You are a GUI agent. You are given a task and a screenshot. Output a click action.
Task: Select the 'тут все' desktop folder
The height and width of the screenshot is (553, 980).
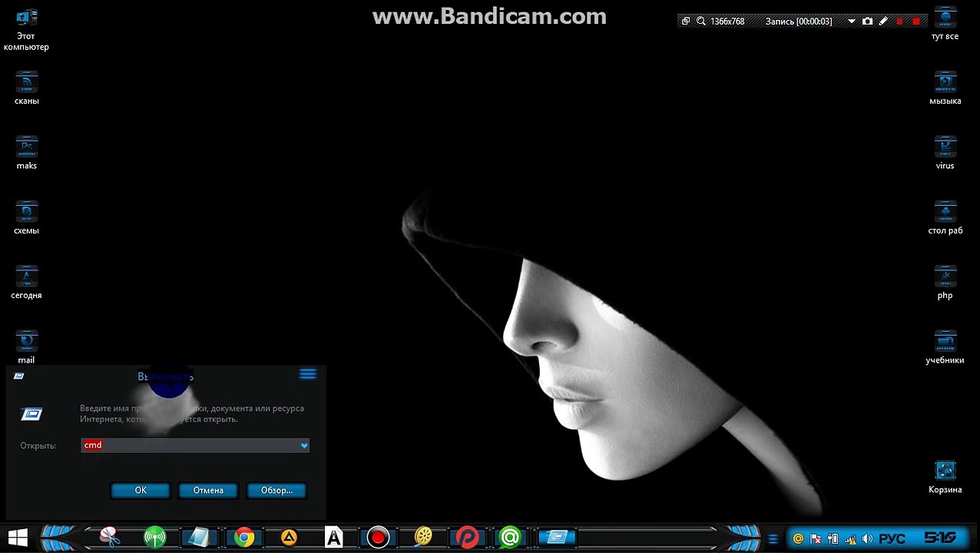click(945, 23)
